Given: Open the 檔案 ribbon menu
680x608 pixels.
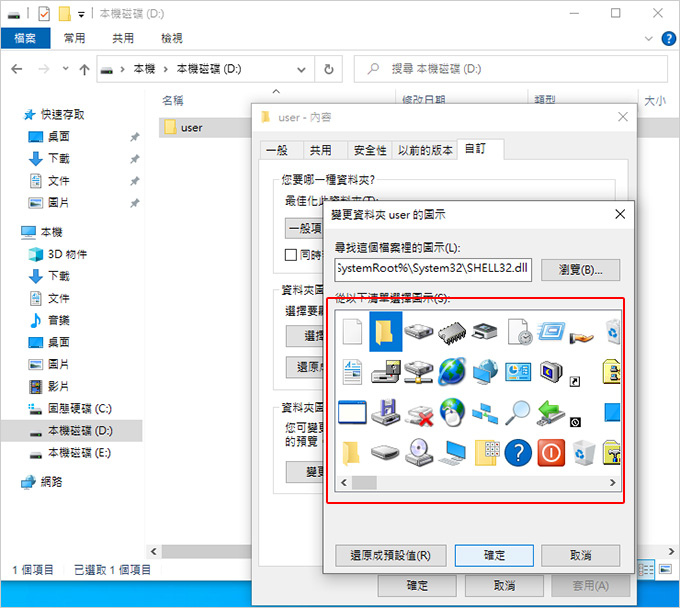Looking at the screenshot, I should 25,38.
